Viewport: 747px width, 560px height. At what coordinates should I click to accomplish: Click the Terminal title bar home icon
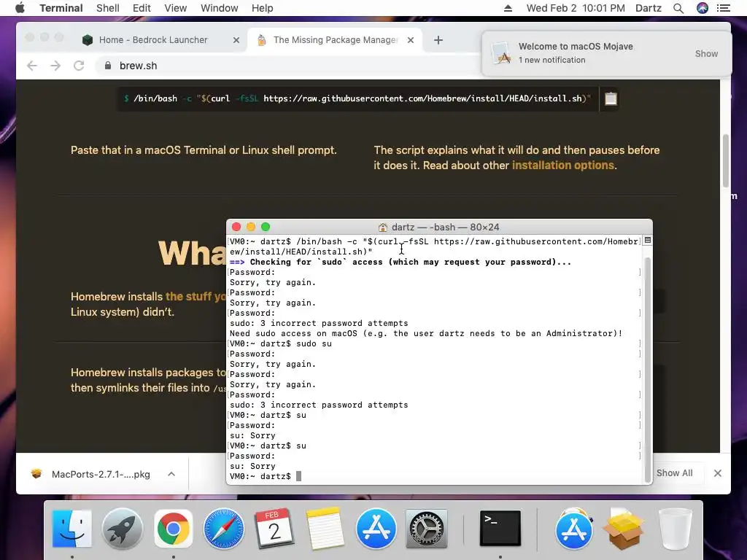pos(382,227)
